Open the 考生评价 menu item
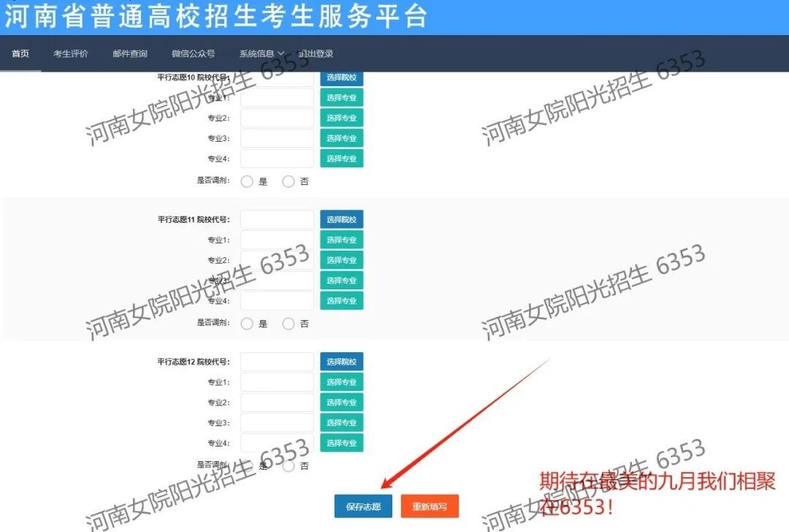The height and width of the screenshot is (532, 789). tap(70, 53)
